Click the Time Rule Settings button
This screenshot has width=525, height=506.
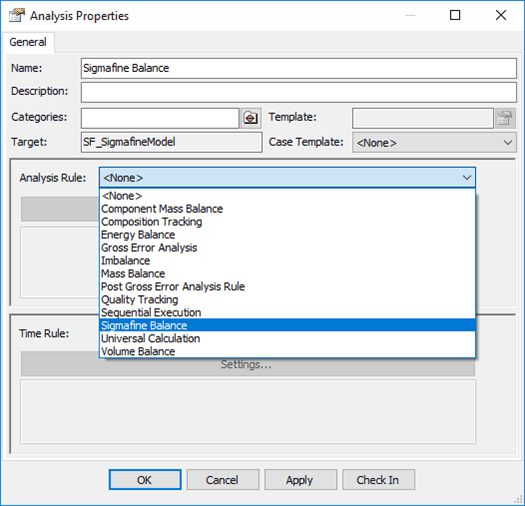(247, 365)
